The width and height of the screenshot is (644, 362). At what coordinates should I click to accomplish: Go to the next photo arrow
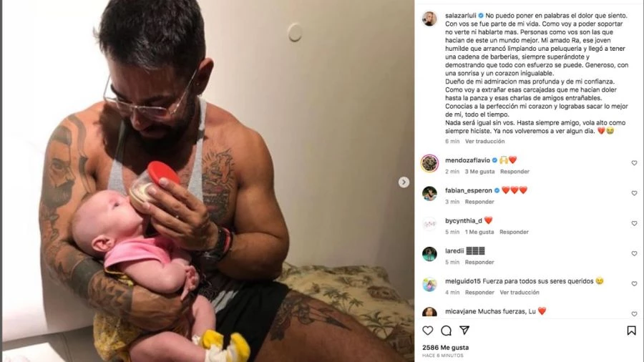click(x=404, y=182)
